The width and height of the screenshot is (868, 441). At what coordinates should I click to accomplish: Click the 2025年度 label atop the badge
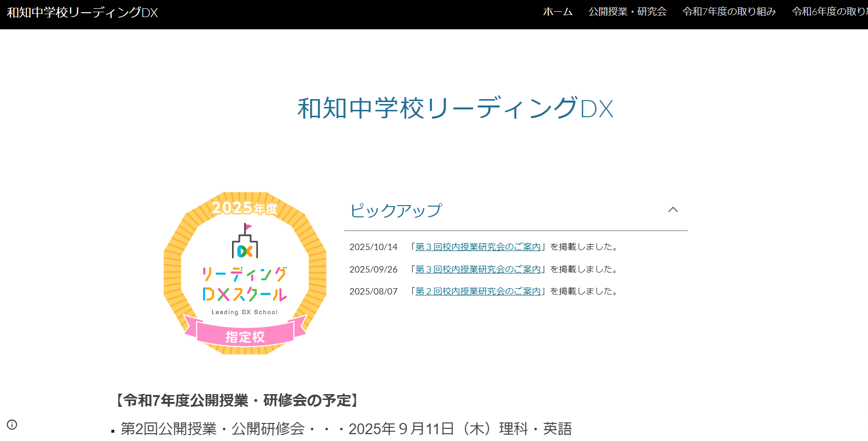coord(244,209)
